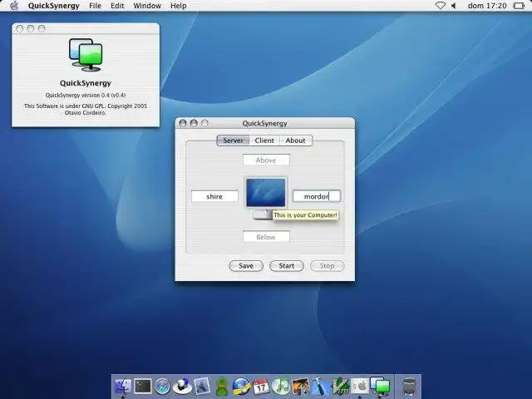Minimize the QuickSynergy main window
Screen dimensions: 532x399
click(194, 123)
